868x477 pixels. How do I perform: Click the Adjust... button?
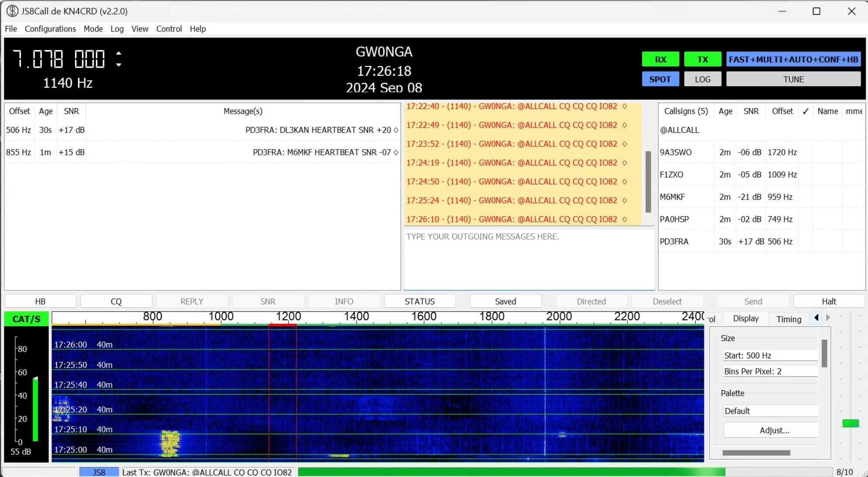pos(770,430)
